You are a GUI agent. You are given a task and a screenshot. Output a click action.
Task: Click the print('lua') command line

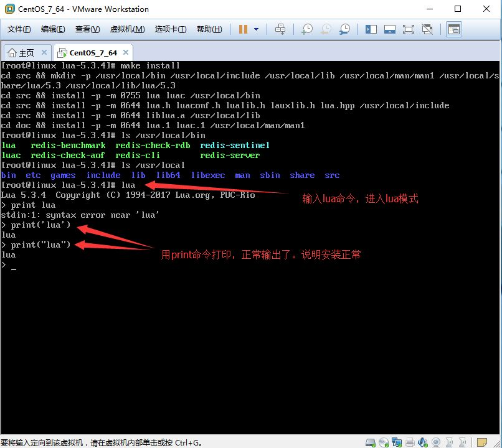(40, 225)
